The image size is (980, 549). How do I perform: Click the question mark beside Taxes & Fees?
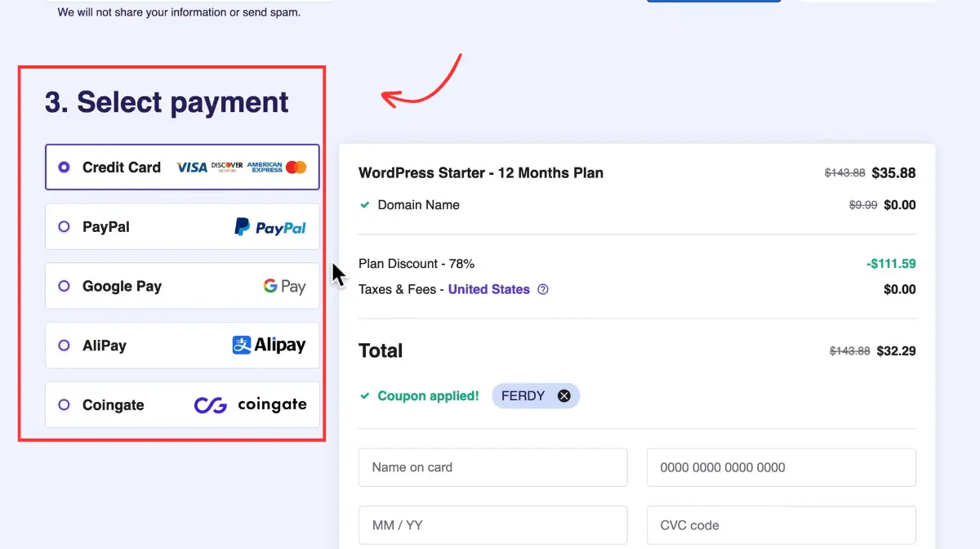[x=543, y=289]
